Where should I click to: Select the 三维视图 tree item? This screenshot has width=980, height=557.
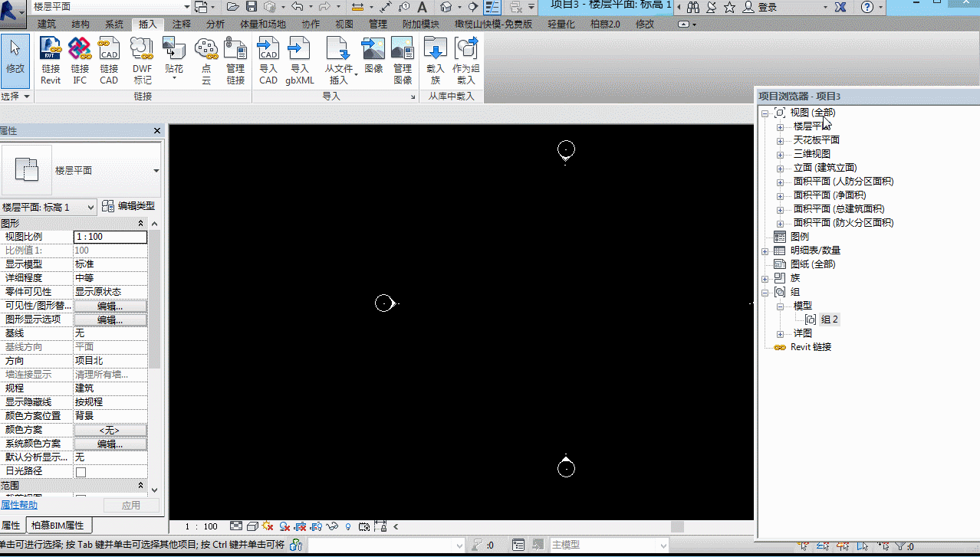pyautogui.click(x=812, y=154)
